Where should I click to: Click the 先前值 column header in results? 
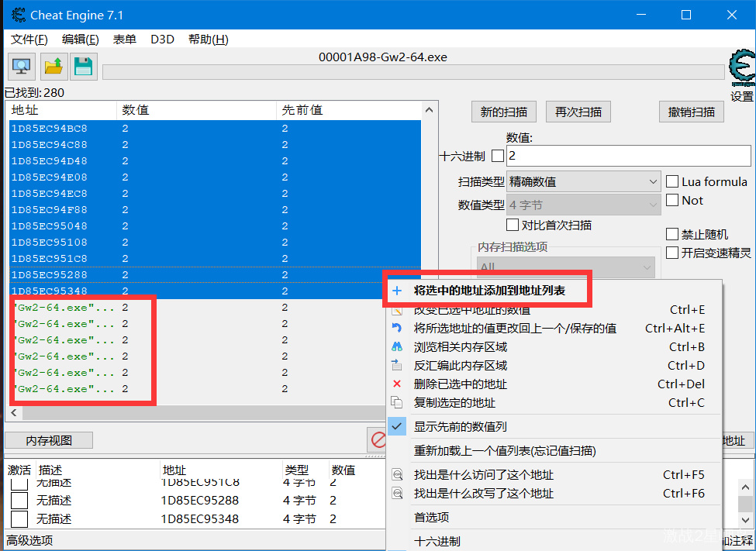coord(349,110)
